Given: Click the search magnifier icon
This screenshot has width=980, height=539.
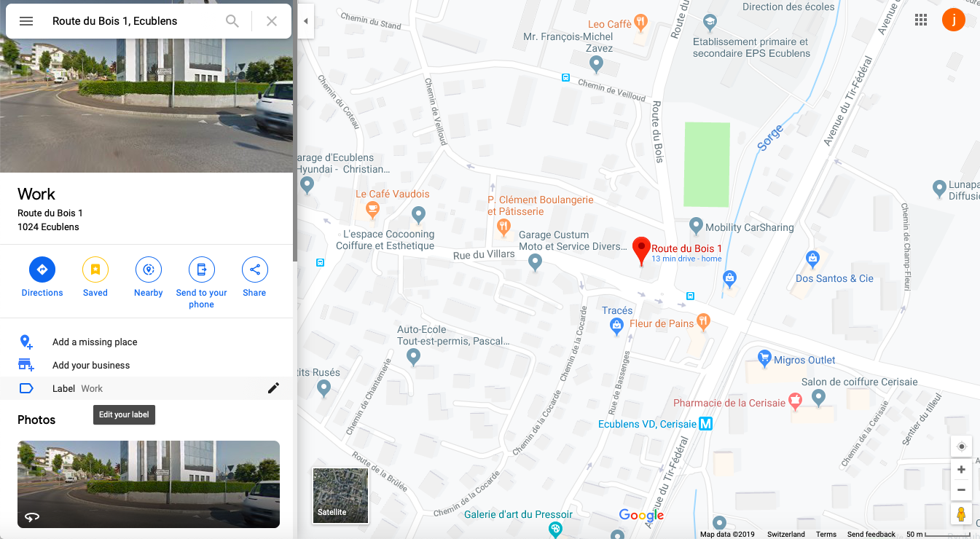Looking at the screenshot, I should [232, 21].
